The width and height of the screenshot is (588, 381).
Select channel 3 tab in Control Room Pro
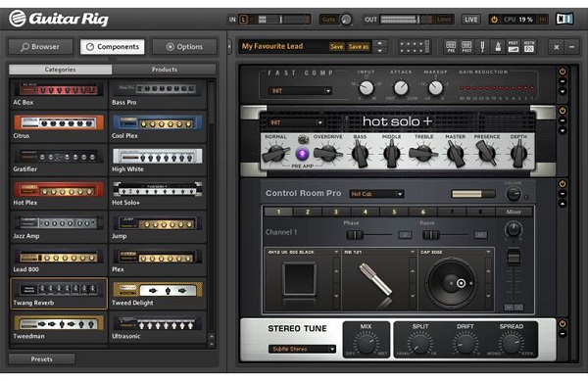pos(336,212)
